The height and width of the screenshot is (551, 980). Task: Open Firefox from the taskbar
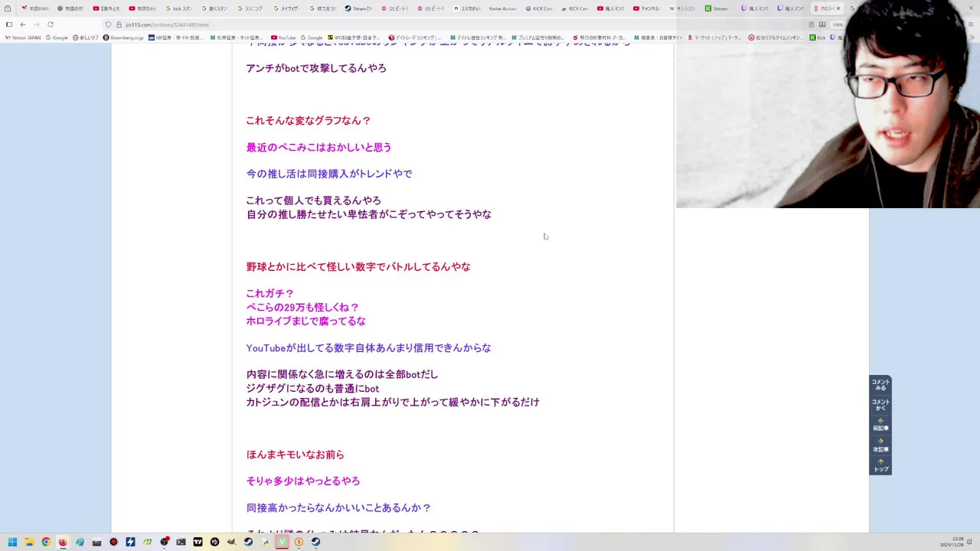point(63,542)
